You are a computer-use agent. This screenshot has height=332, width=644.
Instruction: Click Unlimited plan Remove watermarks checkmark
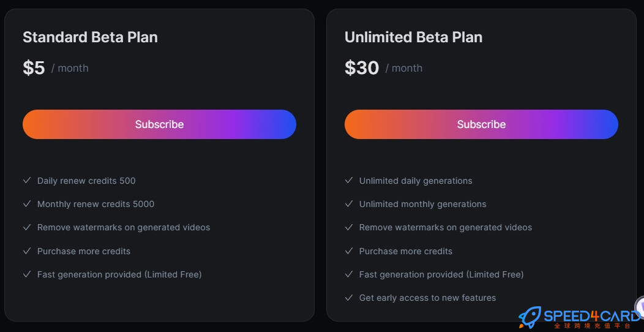[349, 227]
